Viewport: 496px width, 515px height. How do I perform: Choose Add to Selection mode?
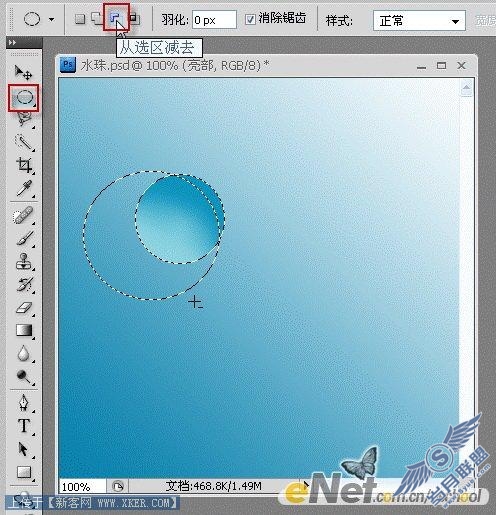point(97,19)
